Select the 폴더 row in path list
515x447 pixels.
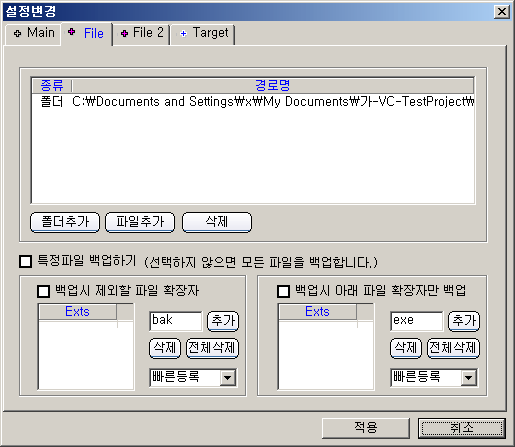click(253, 102)
